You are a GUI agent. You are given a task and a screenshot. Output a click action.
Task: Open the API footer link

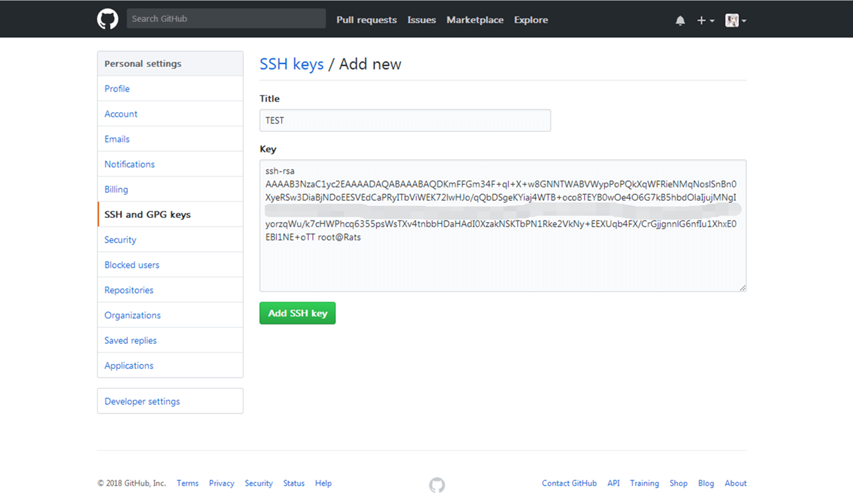click(x=614, y=483)
